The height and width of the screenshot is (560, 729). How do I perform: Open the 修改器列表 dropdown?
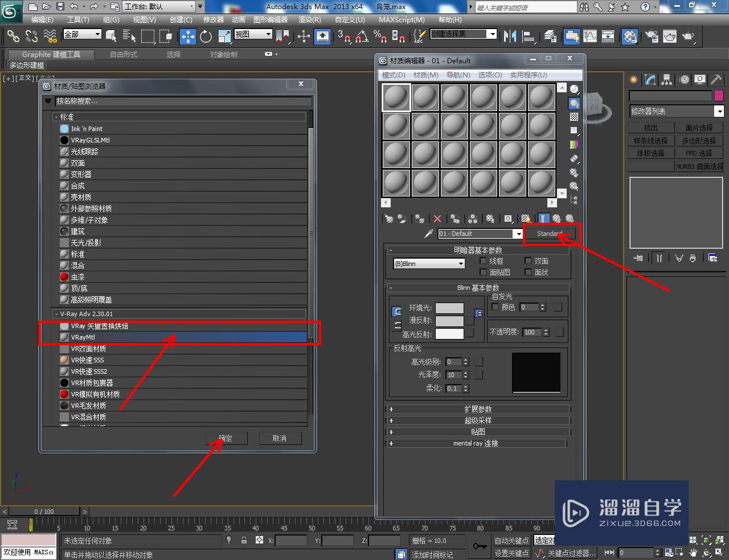click(x=676, y=111)
